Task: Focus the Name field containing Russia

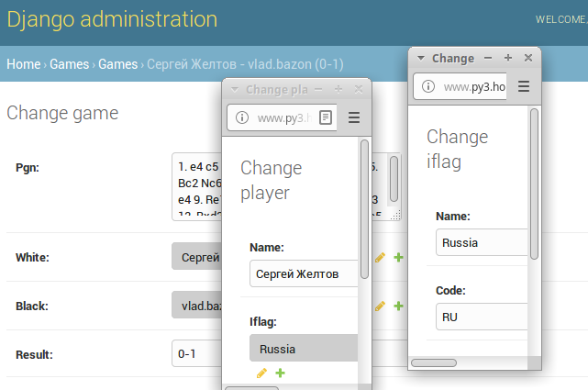Action: tap(482, 242)
